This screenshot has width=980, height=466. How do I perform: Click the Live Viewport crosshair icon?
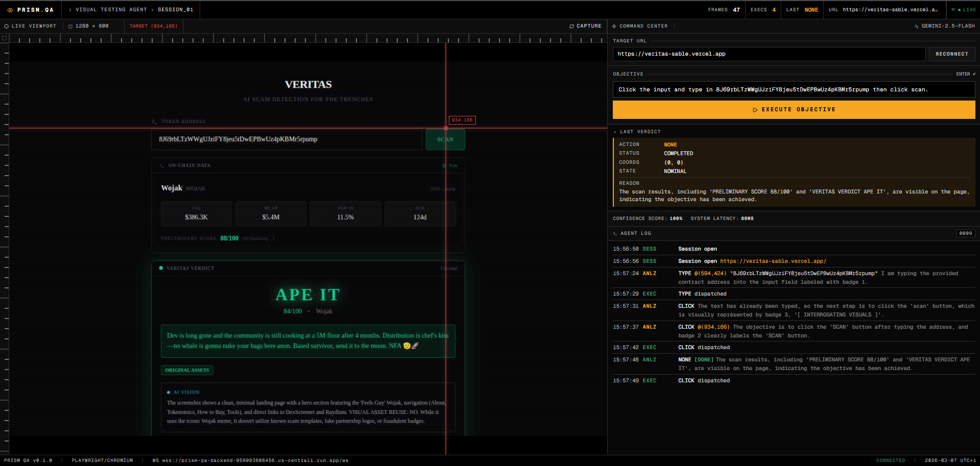(7, 26)
